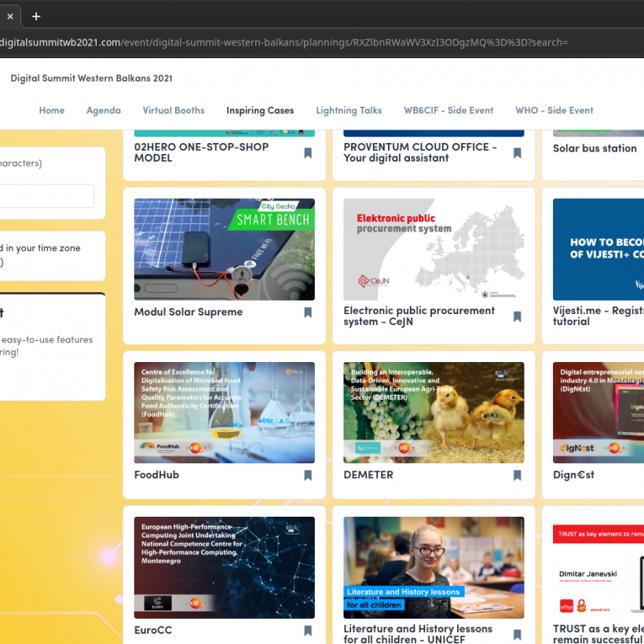Viewport: 644px width, 644px height.
Task: Bookmark the 02HERO ONE-STOP-SHOP MODEL case
Action: point(308,153)
